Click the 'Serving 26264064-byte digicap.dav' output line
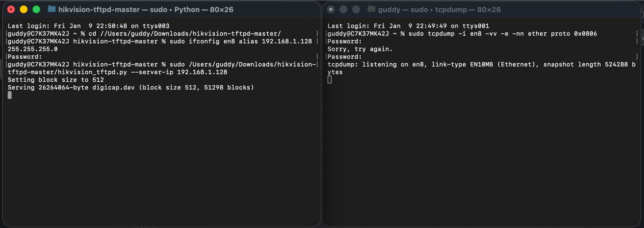Screen dimensions: 644x228 (x=131, y=87)
